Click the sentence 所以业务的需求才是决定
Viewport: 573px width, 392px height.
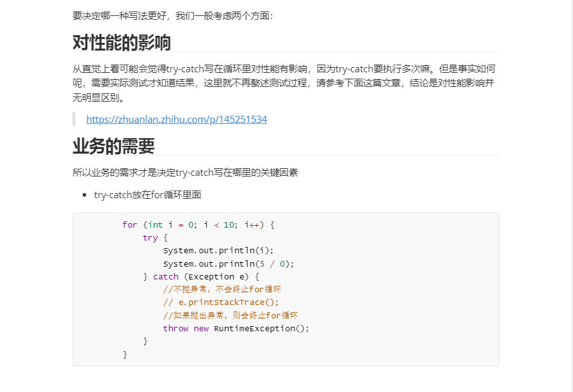(185, 172)
